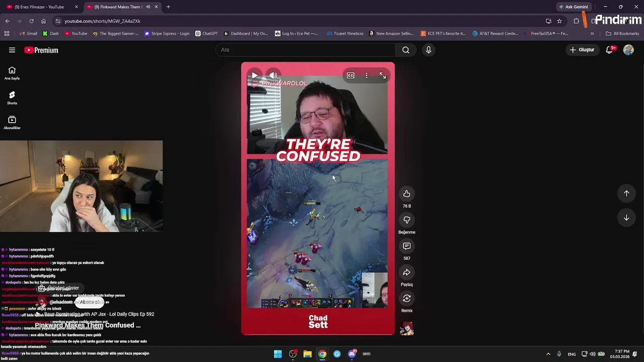Open Abonelikler subscriptions in sidebar
The width and height of the screenshot is (644, 362).
click(x=12, y=123)
